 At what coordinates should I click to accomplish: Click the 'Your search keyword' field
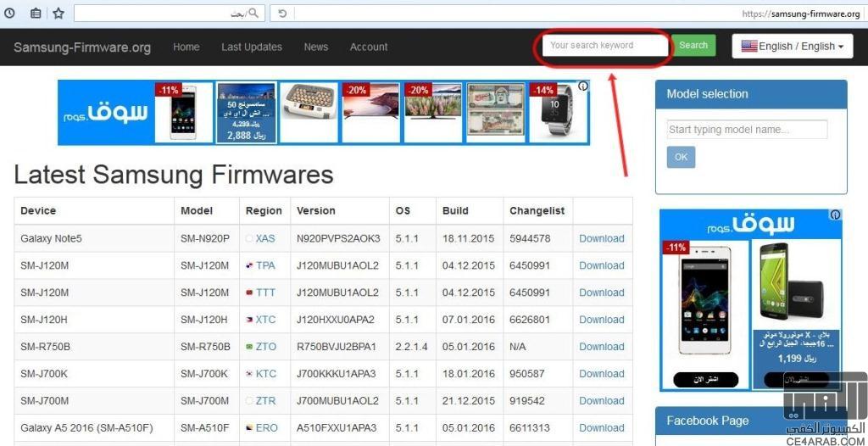[605, 46]
